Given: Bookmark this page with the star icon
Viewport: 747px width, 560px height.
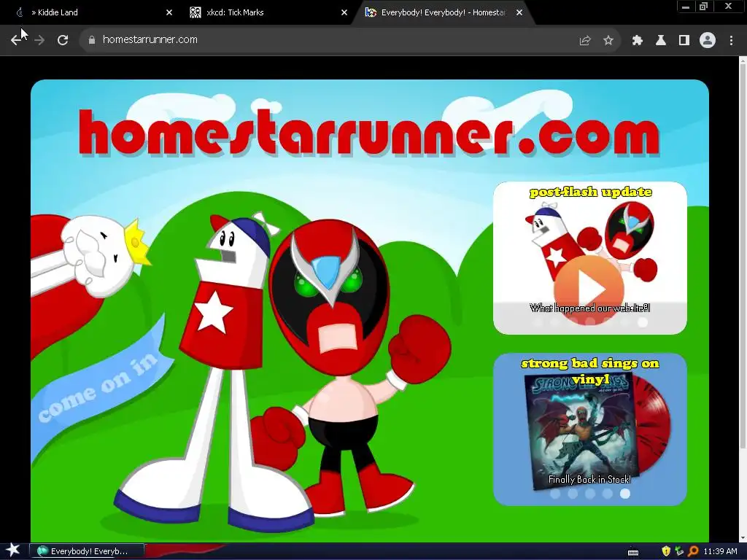Looking at the screenshot, I should point(608,41).
